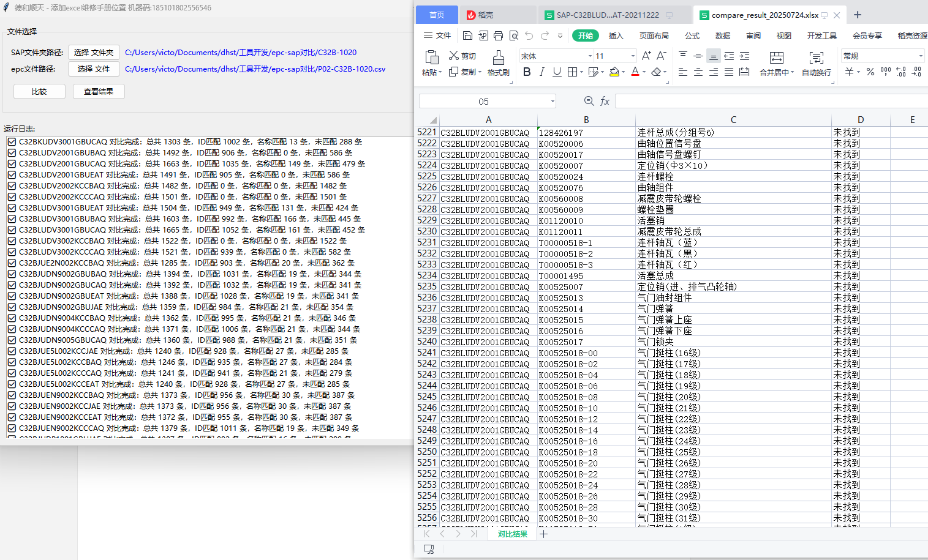
Task: Toggle checkbox for C32BJUE2N002KCCBAQ log row
Action: point(12,263)
